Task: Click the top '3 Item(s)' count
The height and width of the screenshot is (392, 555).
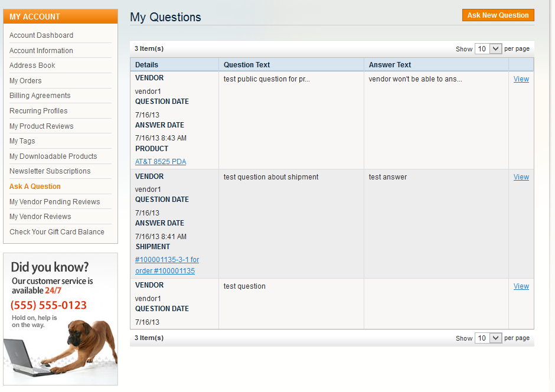Action: pyautogui.click(x=149, y=48)
